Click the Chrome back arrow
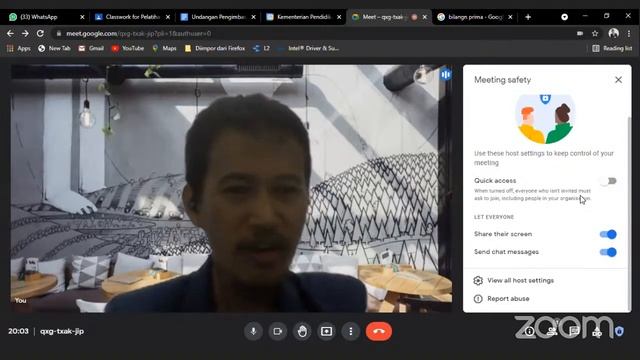 tap(10, 33)
